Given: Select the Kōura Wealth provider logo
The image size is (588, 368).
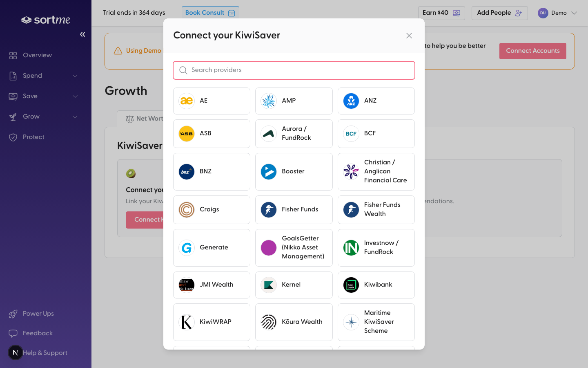Looking at the screenshot, I should pos(269,322).
